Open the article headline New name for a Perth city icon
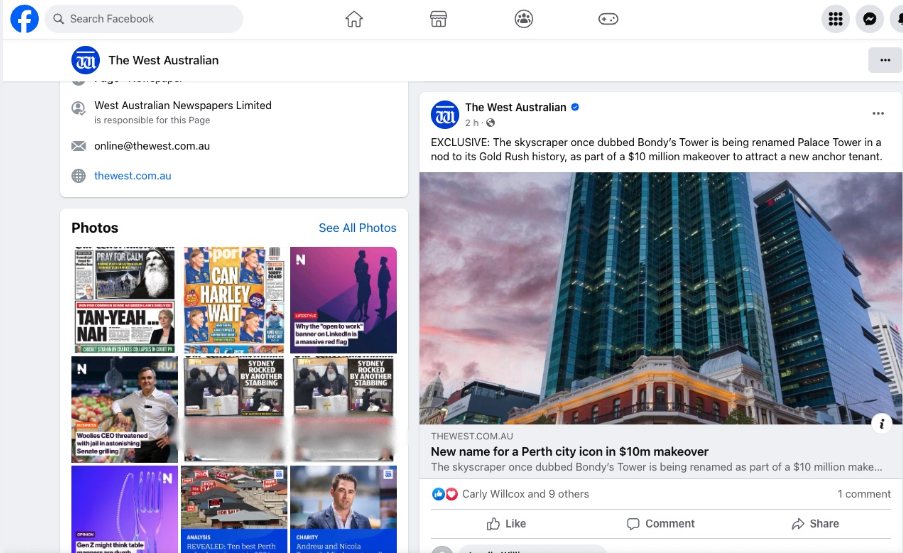 pos(570,452)
